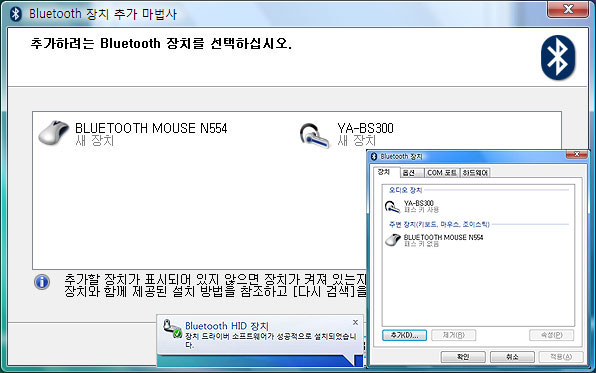Click the 속성(P) button
Viewport: 596px width, 373px height.
[552, 335]
